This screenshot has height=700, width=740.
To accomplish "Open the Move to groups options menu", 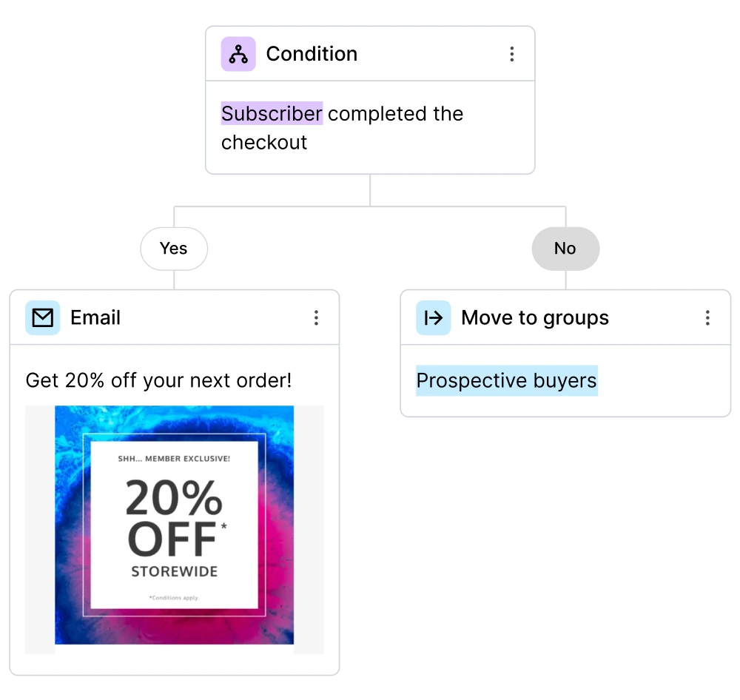I will click(x=707, y=317).
